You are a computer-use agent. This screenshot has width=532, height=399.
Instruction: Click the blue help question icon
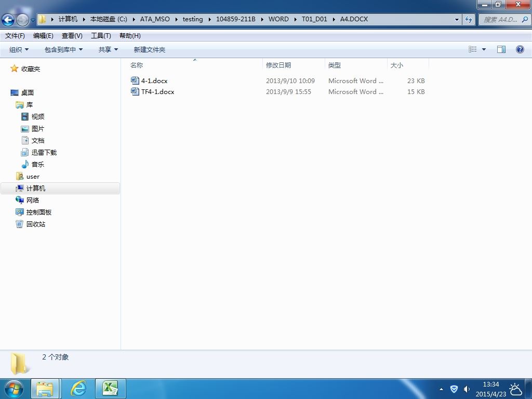520,49
